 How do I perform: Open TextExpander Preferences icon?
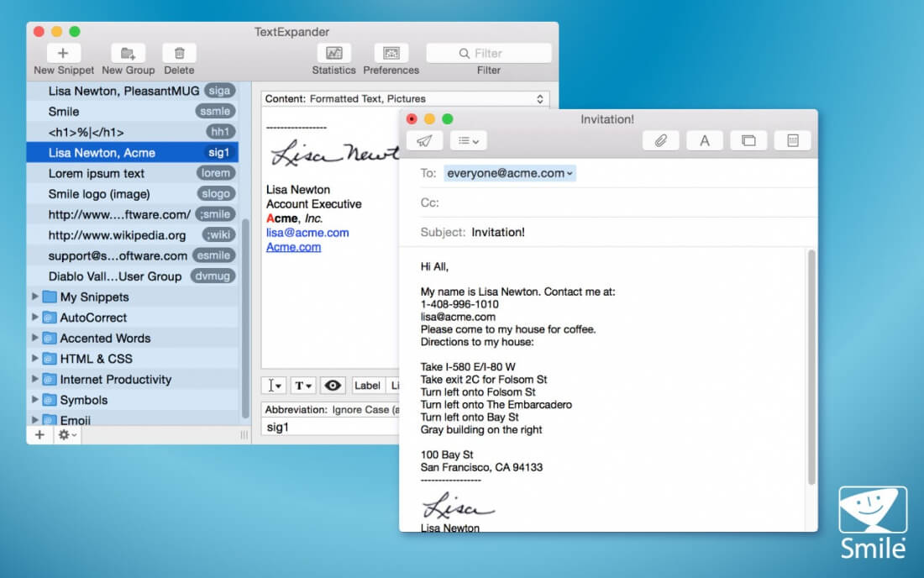click(x=391, y=53)
